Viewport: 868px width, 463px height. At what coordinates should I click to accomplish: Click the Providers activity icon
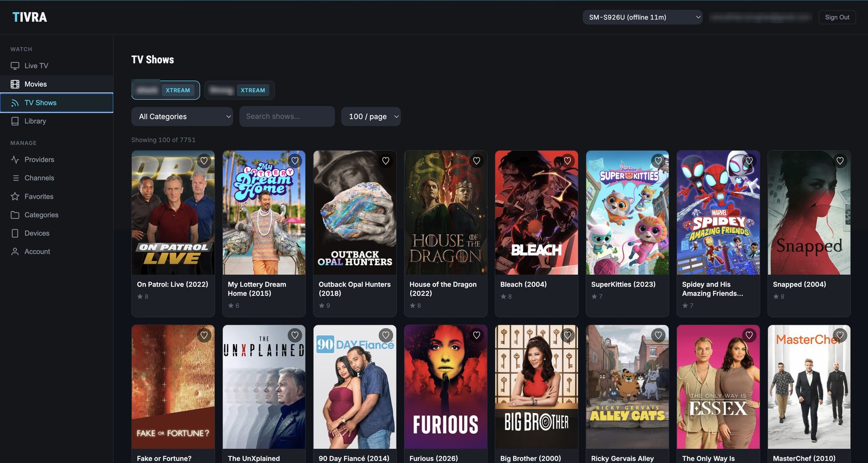tap(15, 159)
